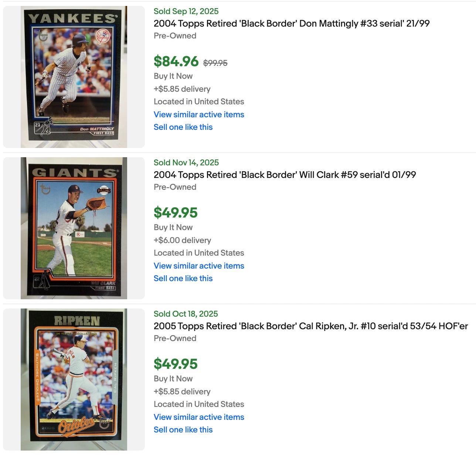Click the Sold Sep 12, 2025 date label
476x455 pixels.
click(186, 11)
